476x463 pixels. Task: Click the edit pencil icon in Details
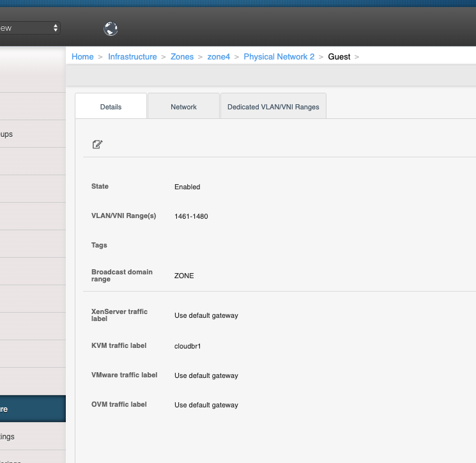tap(98, 145)
